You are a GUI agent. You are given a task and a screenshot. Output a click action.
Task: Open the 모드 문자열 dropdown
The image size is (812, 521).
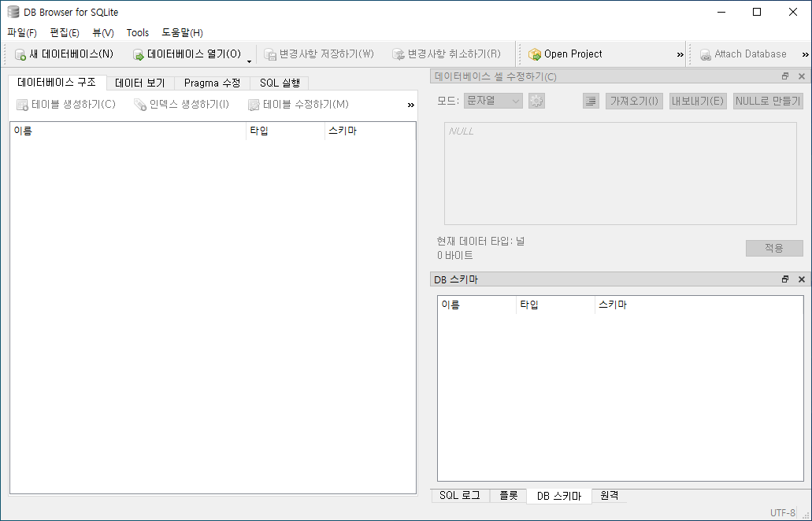click(x=493, y=101)
